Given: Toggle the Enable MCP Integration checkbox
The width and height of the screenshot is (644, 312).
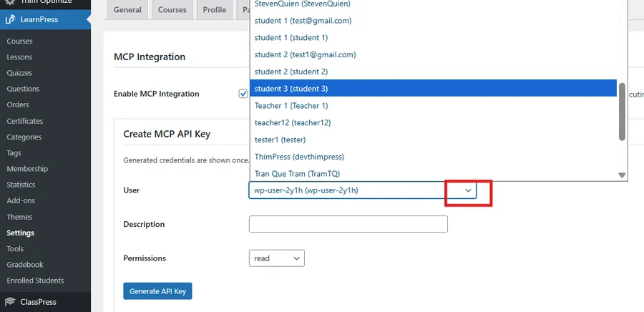Looking at the screenshot, I should (x=243, y=94).
